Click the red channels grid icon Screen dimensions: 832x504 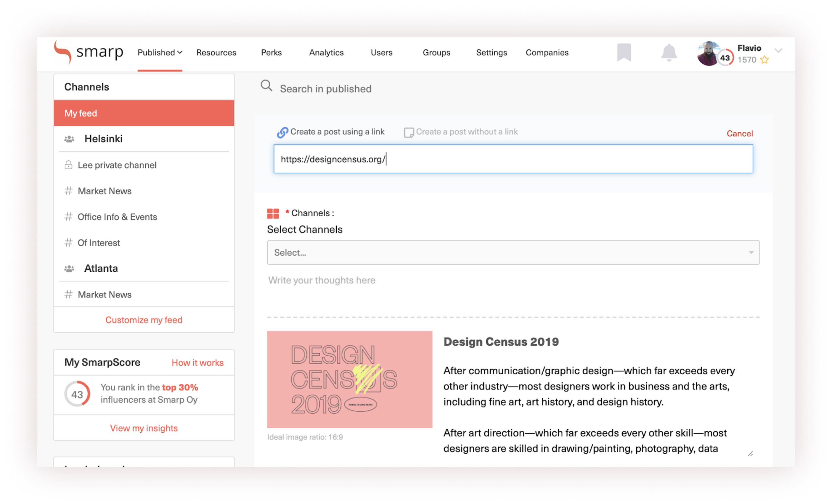tap(273, 213)
